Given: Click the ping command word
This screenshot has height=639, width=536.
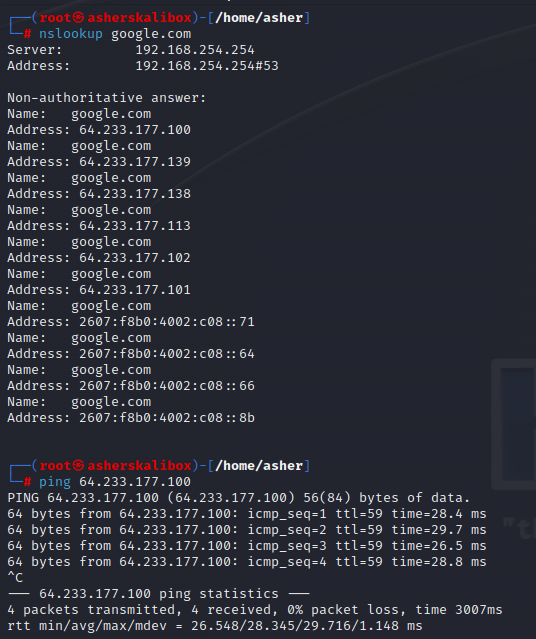Looking at the screenshot, I should [x=55, y=482].
